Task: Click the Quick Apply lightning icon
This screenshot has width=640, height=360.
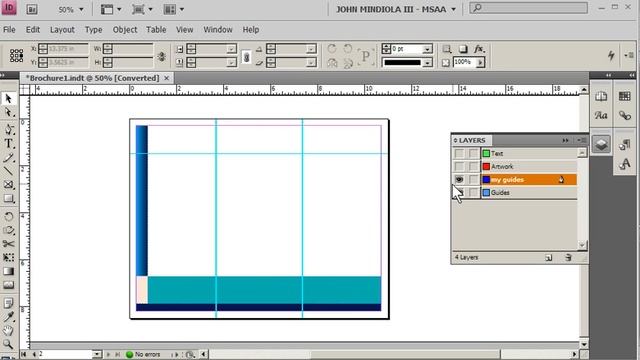Action: tap(611, 55)
